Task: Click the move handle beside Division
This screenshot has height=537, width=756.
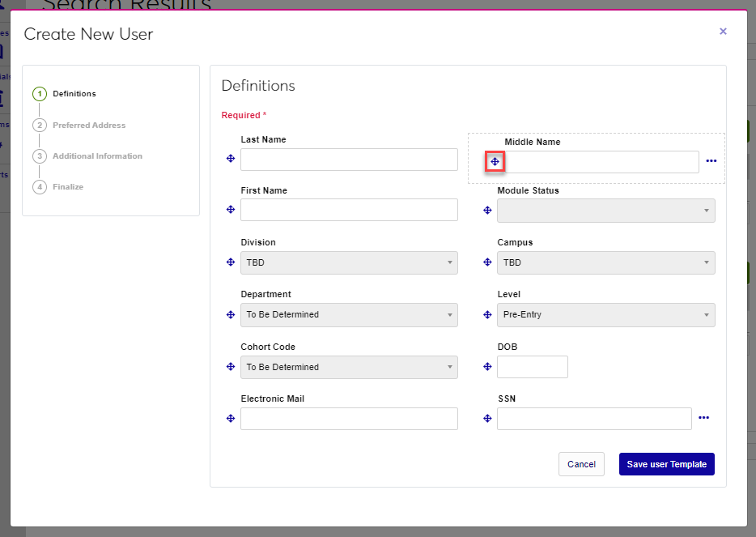Action: point(231,262)
